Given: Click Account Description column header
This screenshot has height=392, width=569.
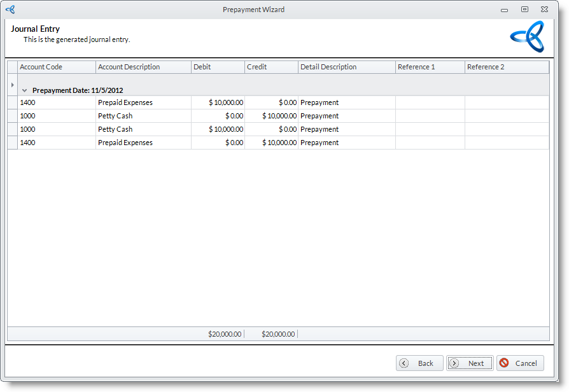Looking at the screenshot, I should click(x=143, y=67).
